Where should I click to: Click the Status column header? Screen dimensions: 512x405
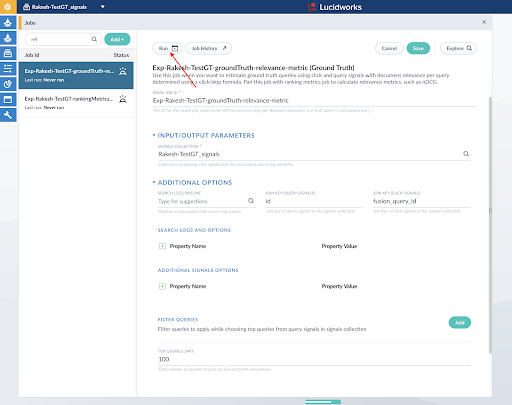[x=121, y=55]
